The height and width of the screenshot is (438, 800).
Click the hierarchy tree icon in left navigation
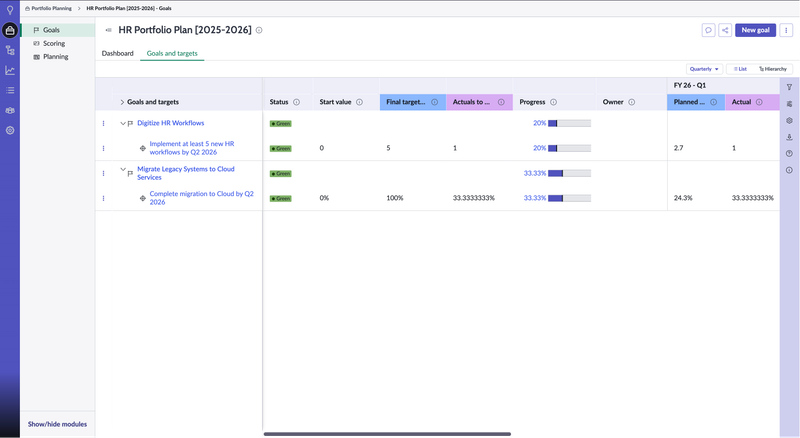[10, 50]
